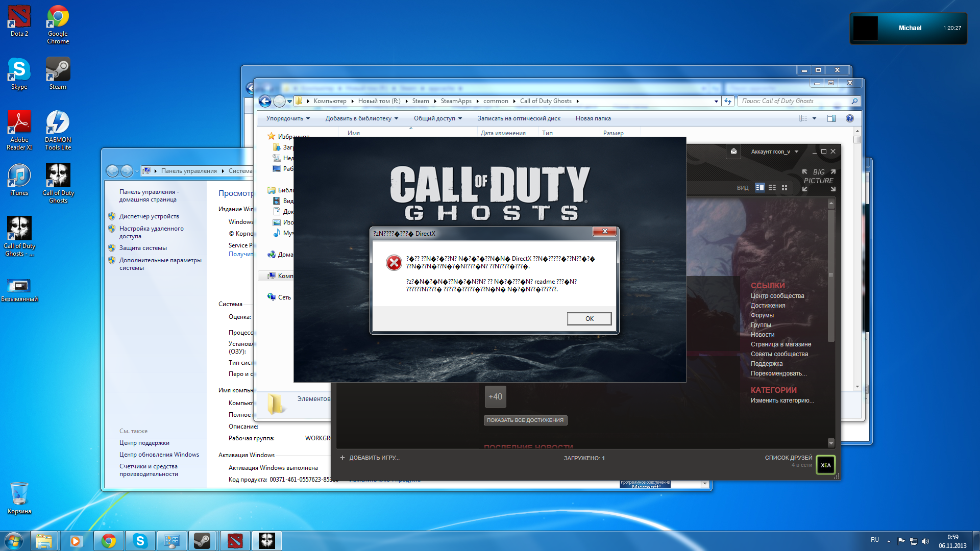Expand Добавить в библиотеку dropdown
This screenshot has height=551, width=980.
coord(361,118)
